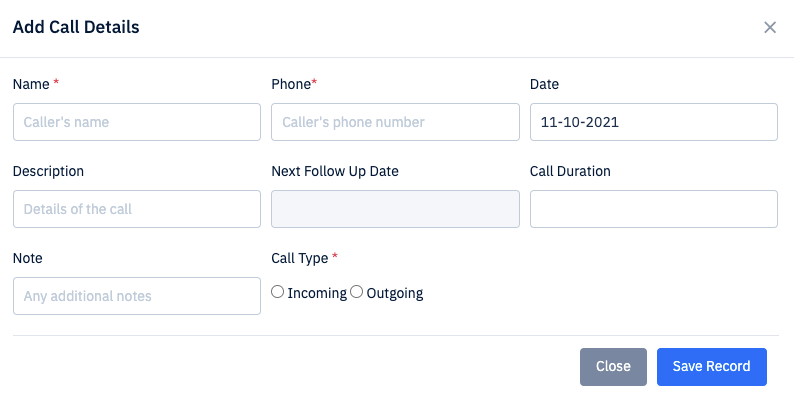
Task: Click the Phone field label
Action: (291, 84)
